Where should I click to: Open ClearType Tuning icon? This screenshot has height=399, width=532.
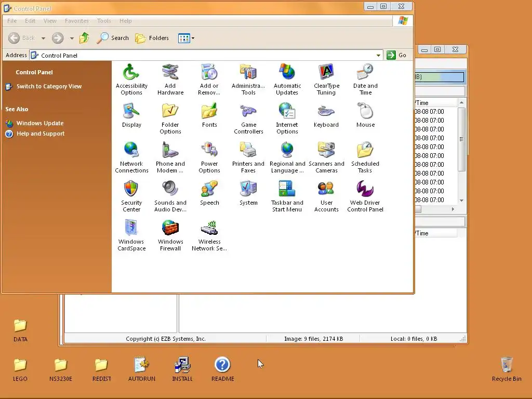point(326,79)
